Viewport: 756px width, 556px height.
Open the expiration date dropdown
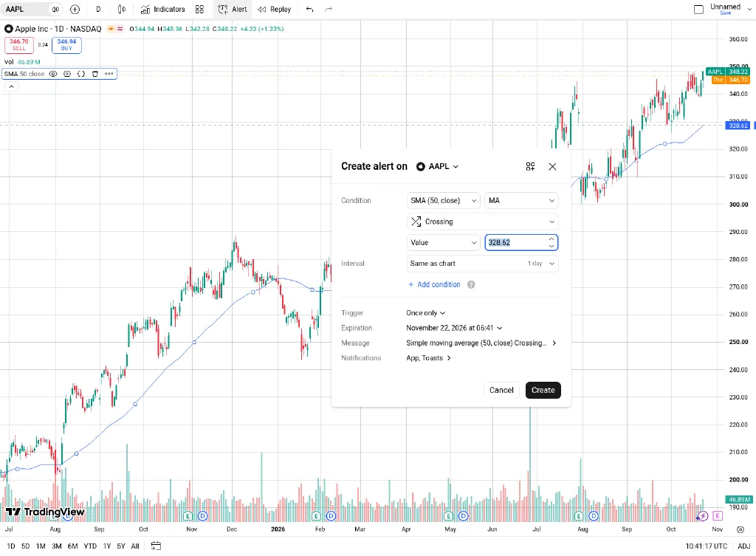click(x=454, y=328)
